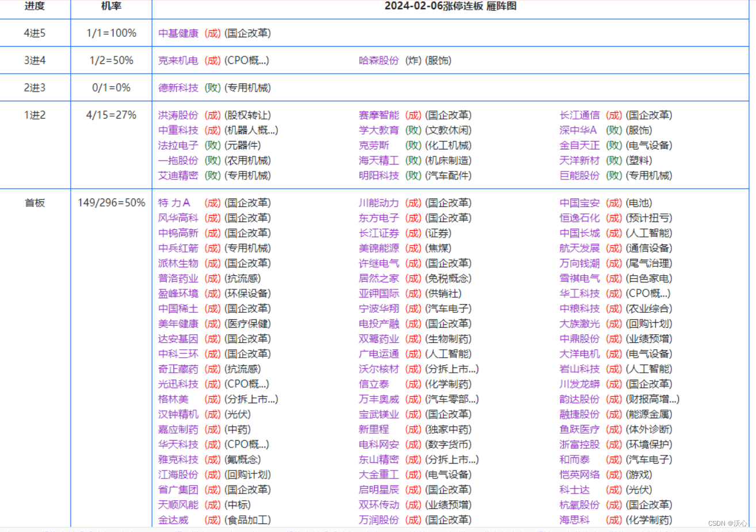Click 特力A in the 首板 list
The height and width of the screenshot is (532, 756).
coord(174,203)
